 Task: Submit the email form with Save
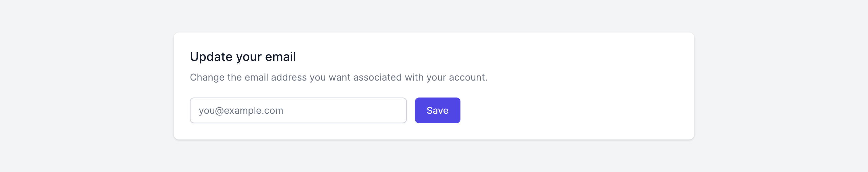(437, 110)
